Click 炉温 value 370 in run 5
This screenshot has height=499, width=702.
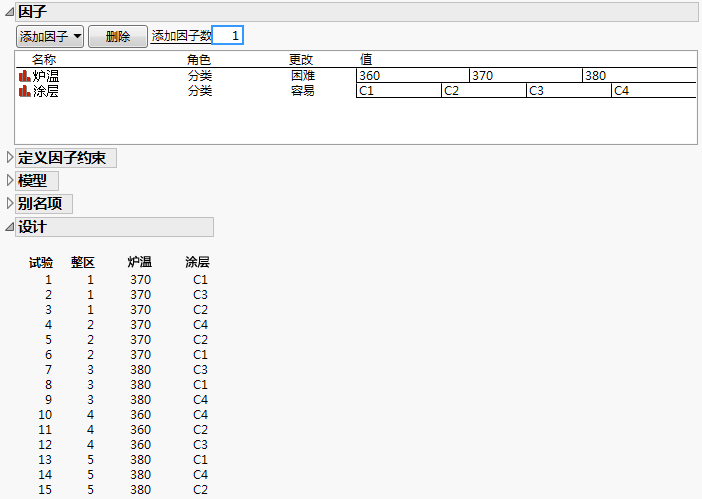pyautogui.click(x=141, y=340)
